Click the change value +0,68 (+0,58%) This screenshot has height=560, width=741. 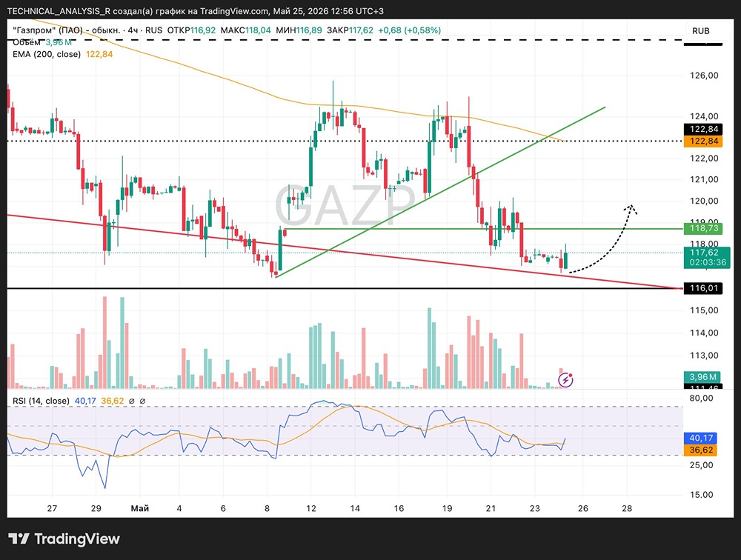409,30
